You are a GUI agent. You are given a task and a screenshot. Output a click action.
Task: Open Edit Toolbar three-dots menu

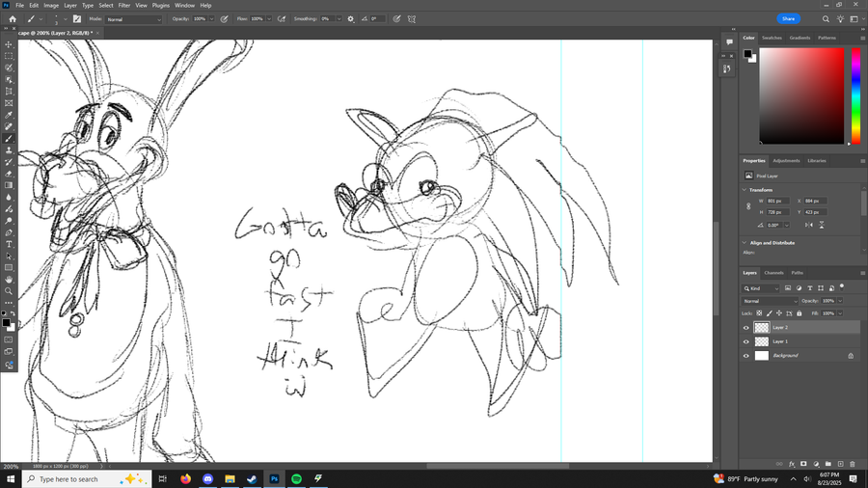tap(9, 303)
